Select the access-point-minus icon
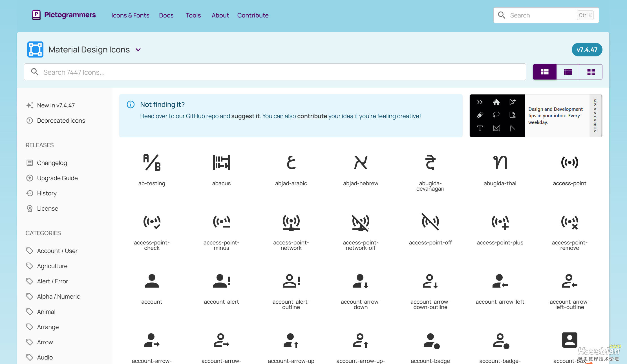Screen dimensions: 627x364 (x=221, y=222)
